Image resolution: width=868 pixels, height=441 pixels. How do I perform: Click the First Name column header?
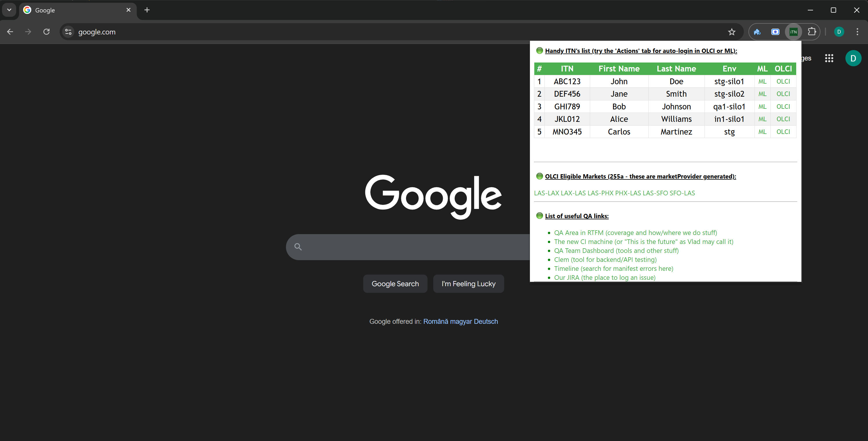(619, 69)
